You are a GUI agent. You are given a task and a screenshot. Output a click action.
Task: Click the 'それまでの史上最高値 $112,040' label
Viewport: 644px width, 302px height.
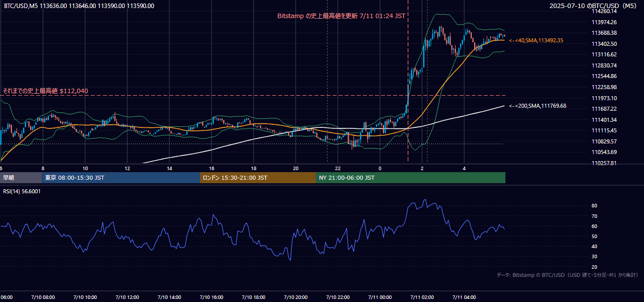tap(45, 91)
